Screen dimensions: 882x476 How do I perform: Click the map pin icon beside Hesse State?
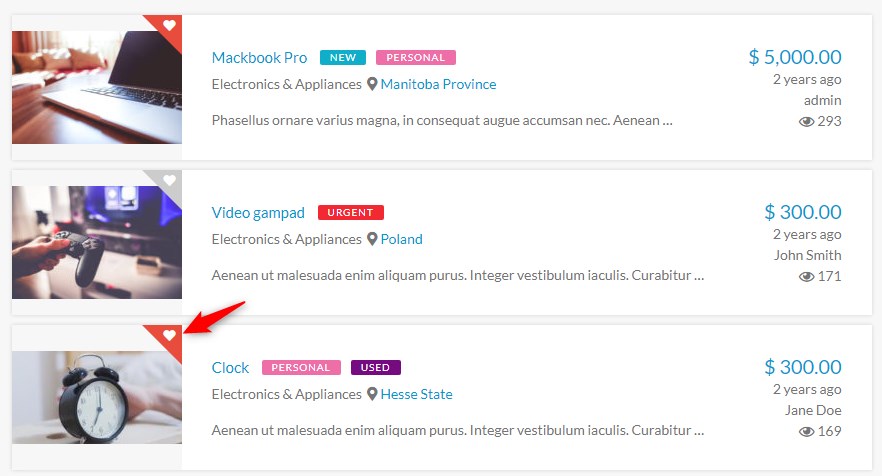pos(372,394)
